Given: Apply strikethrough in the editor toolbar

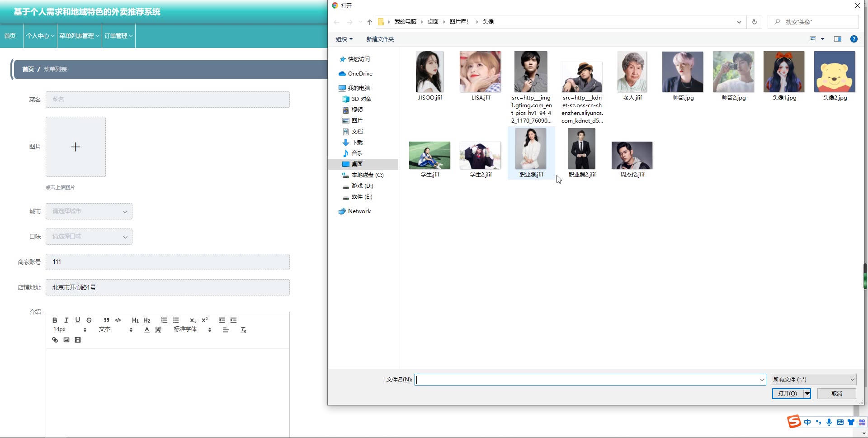Looking at the screenshot, I should tap(89, 320).
